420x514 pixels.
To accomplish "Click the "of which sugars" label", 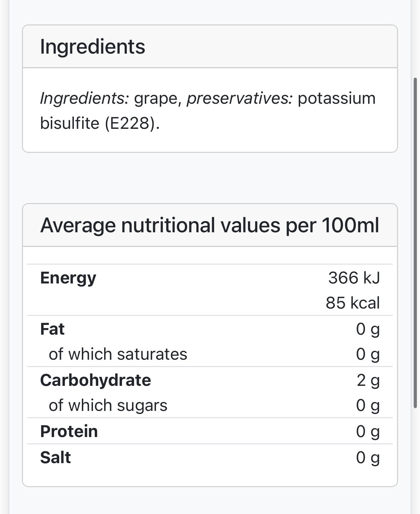I will pyautogui.click(x=108, y=405).
